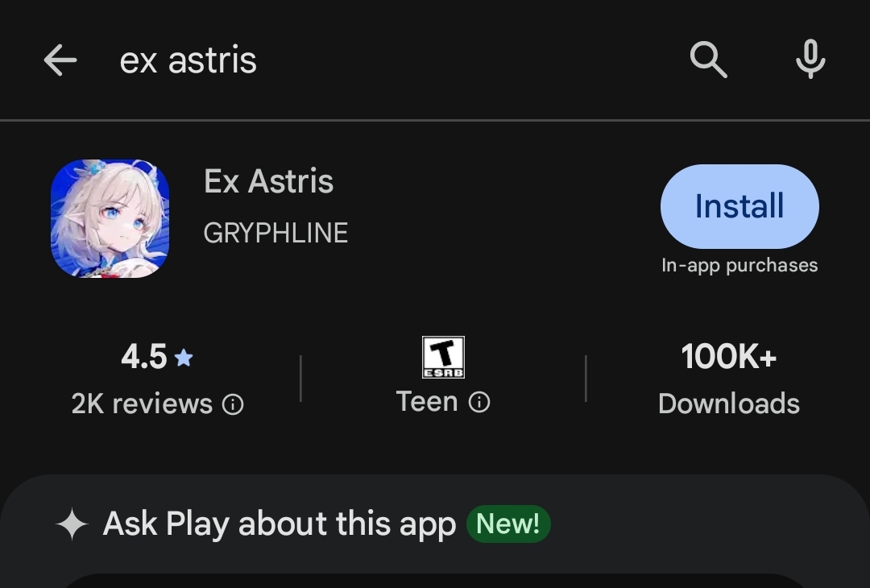The height and width of the screenshot is (588, 870).
Task: Tap the In-app purchases note
Action: (739, 265)
